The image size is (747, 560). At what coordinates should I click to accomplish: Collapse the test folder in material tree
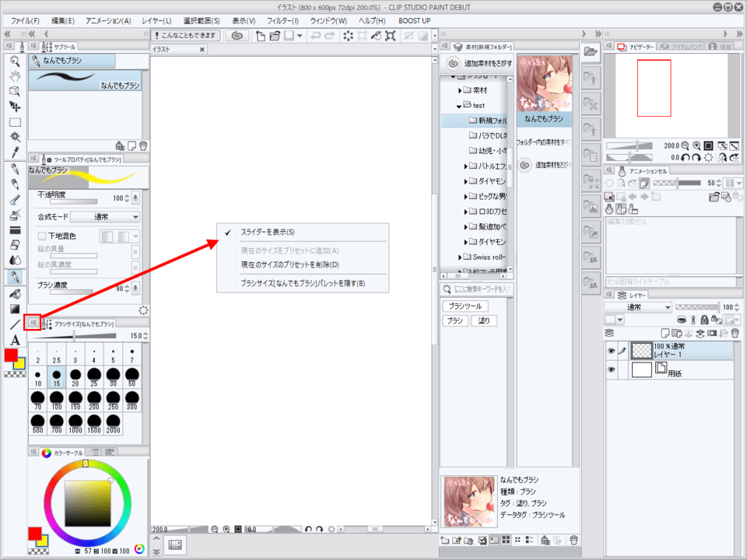tap(459, 106)
